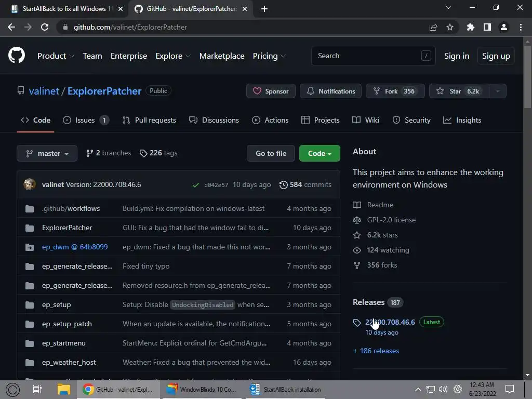View the 226 tags link
The image size is (532, 399).
[158, 153]
